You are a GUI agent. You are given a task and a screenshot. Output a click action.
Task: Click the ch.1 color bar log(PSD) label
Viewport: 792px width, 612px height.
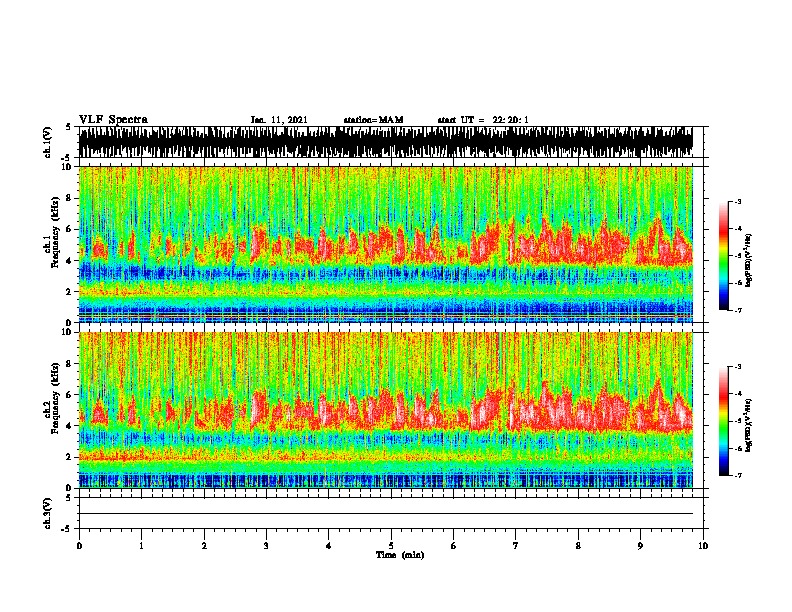748,260
